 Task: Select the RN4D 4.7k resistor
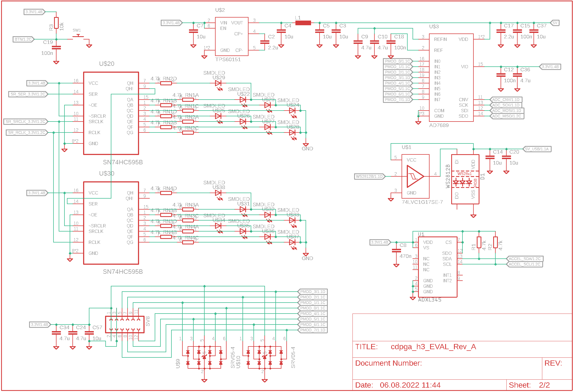click(x=166, y=193)
